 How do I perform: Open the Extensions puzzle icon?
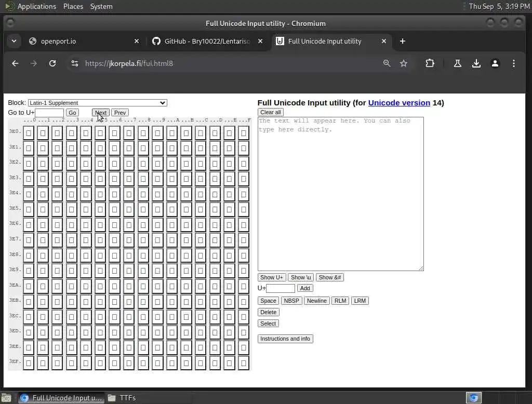[430, 63]
